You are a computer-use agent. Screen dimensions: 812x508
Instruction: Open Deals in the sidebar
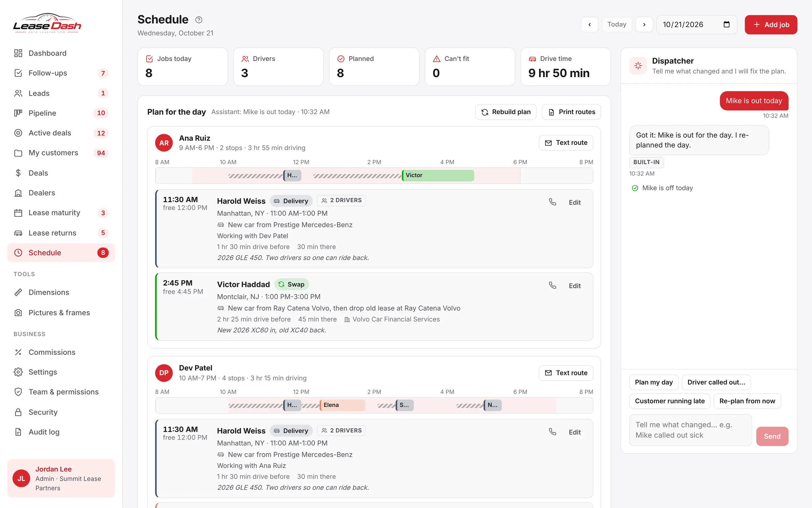point(61,173)
